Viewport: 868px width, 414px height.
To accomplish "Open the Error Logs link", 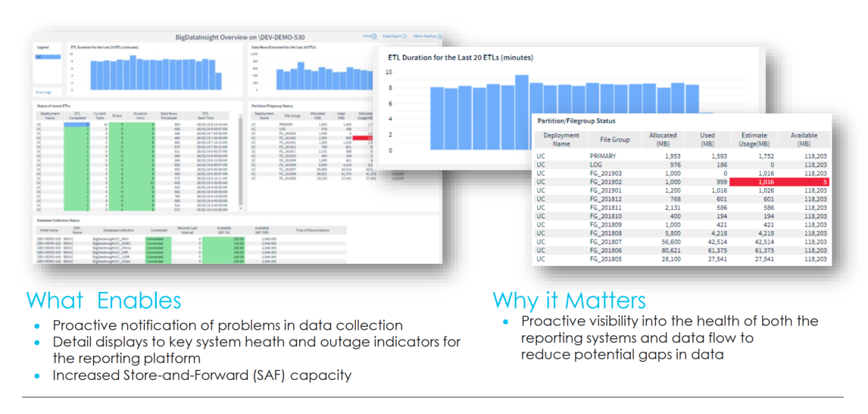I will [43, 92].
